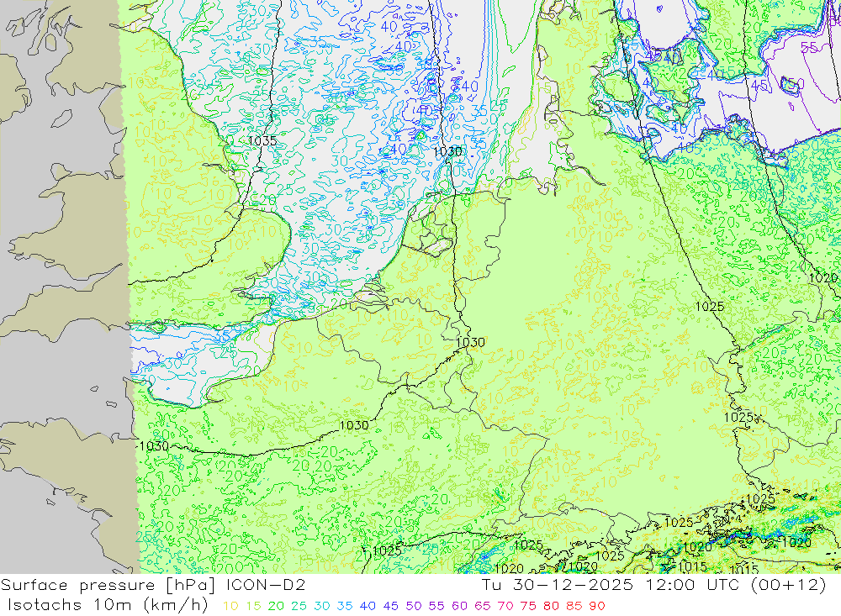The image size is (841, 616).
Task: Select the '15' value in the isotach legend
Action: (x=254, y=607)
